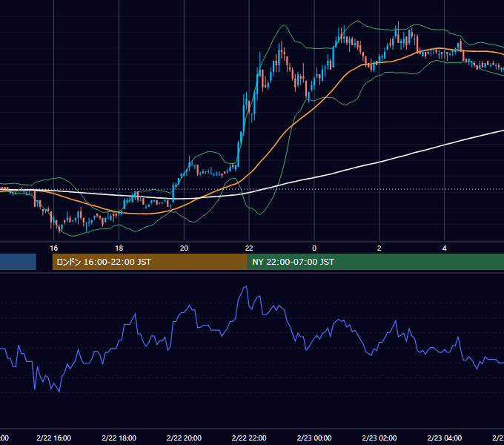Click the 2/23 02:00 date label
The image size is (504, 445).
click(379, 438)
